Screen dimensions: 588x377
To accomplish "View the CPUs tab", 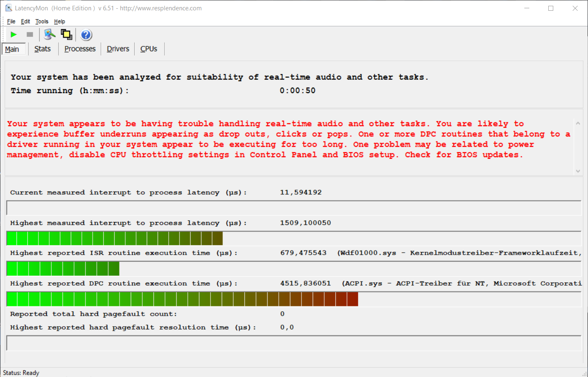I will pos(148,49).
